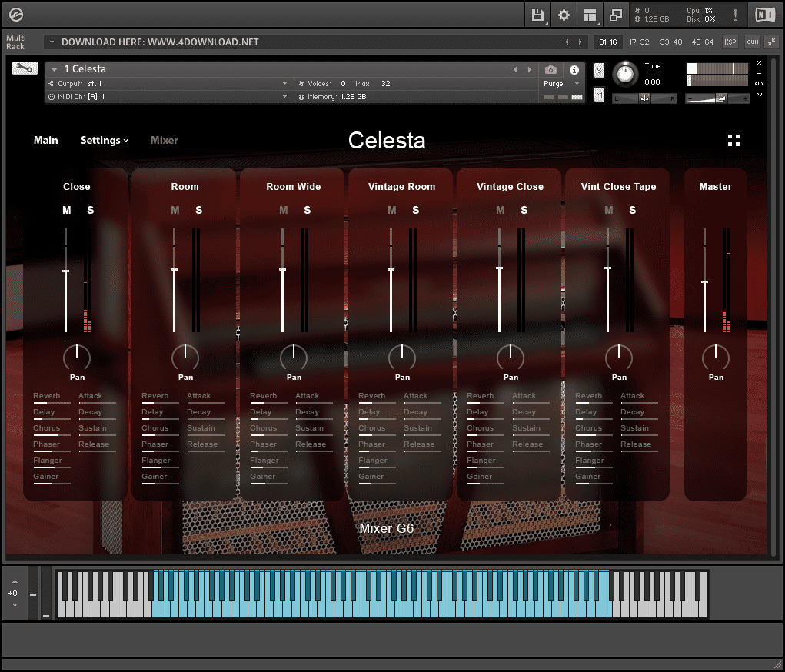Screen dimensions: 785x672
Task: Click the Master channel Pan knob
Action: pos(715,358)
